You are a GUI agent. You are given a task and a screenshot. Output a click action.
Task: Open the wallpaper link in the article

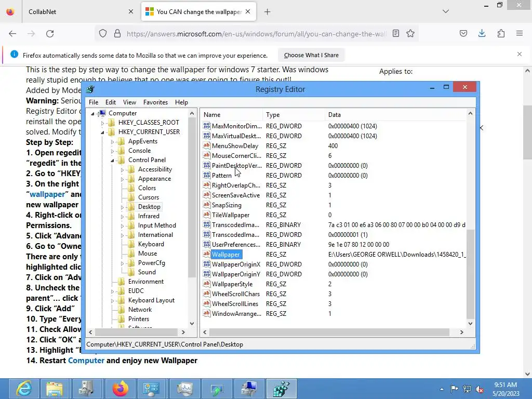pyautogui.click(x=47, y=194)
